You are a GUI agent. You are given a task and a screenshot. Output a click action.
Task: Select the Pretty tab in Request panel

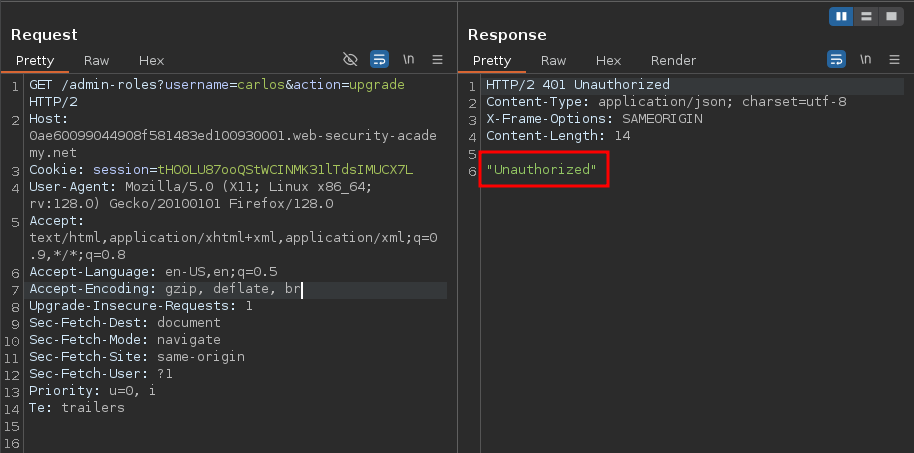(35, 60)
